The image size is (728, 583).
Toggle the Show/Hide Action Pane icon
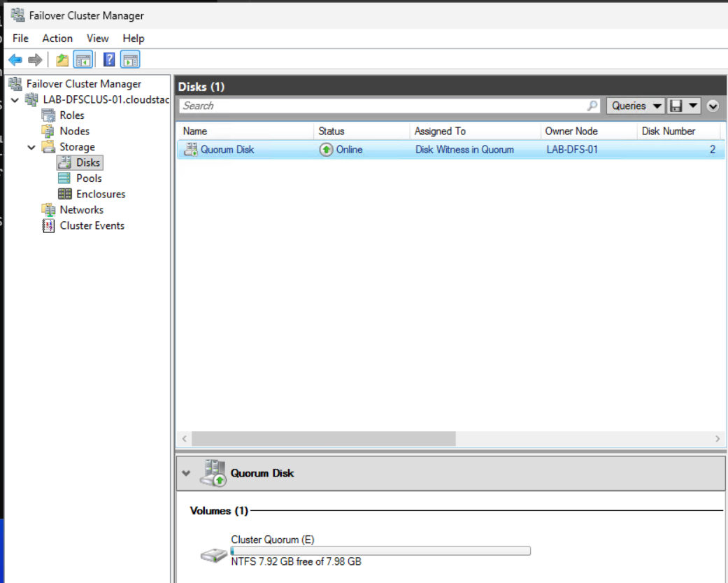click(x=131, y=59)
